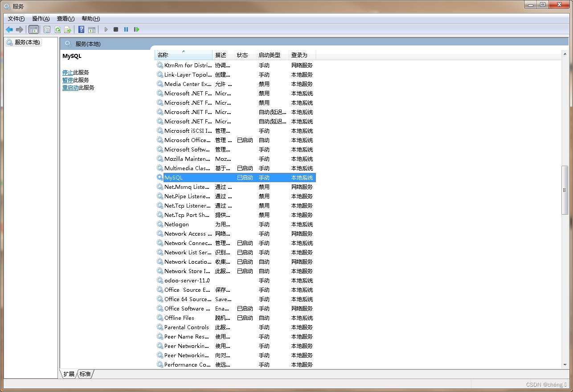Viewport: 573px width, 392px height.
Task: Click the Back arrow toolbar icon
Action: coord(9,29)
